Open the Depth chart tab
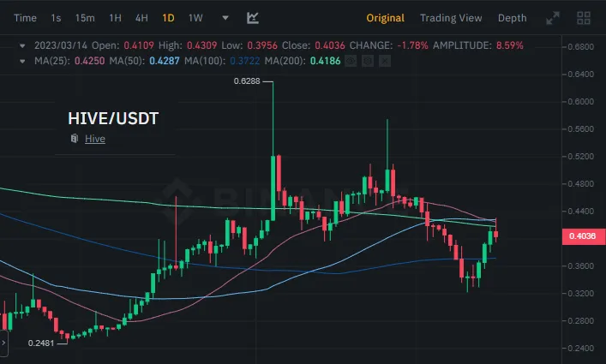This screenshot has height=364, width=606. pyautogui.click(x=512, y=18)
